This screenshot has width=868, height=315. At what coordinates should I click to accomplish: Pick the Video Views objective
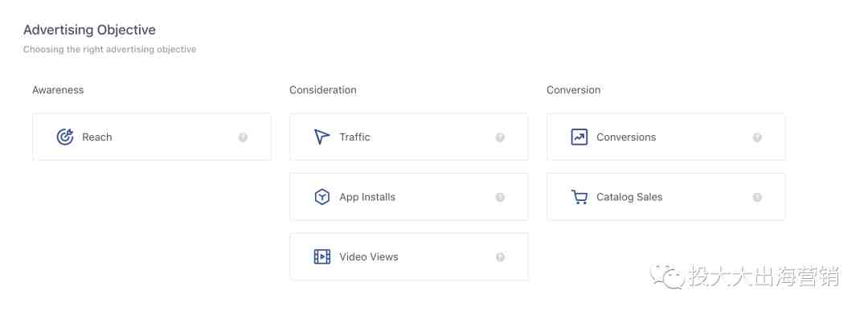pos(408,256)
